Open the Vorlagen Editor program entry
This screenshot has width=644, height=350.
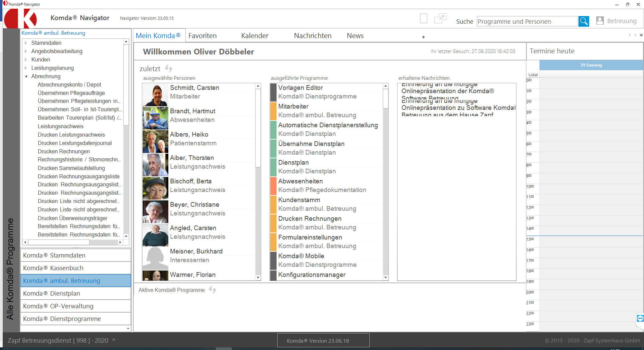(326, 92)
